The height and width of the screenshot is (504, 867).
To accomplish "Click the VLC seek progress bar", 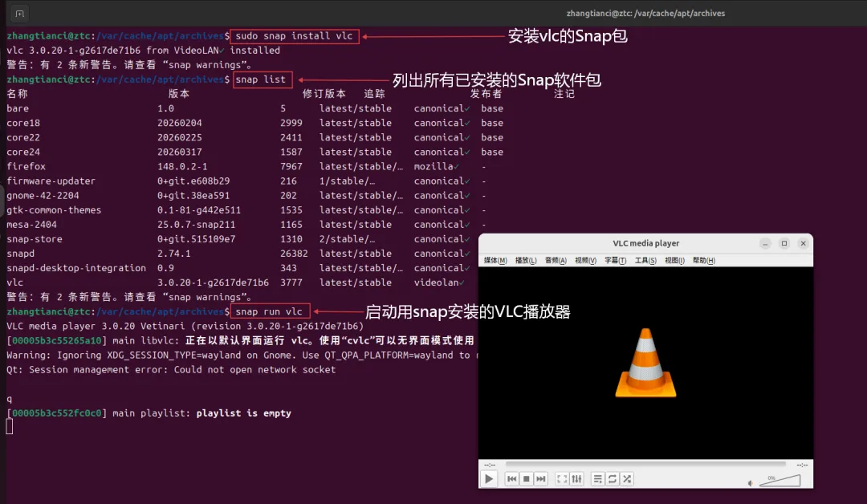I will click(x=645, y=464).
